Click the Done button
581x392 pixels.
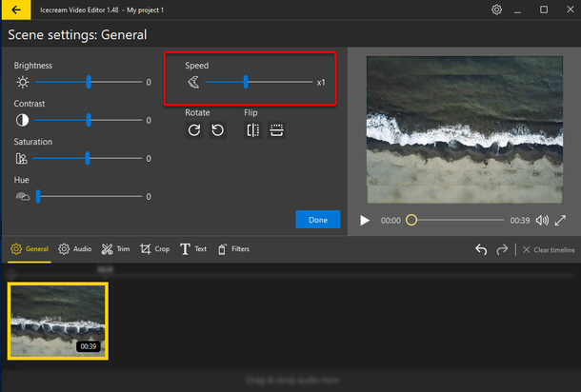(318, 220)
